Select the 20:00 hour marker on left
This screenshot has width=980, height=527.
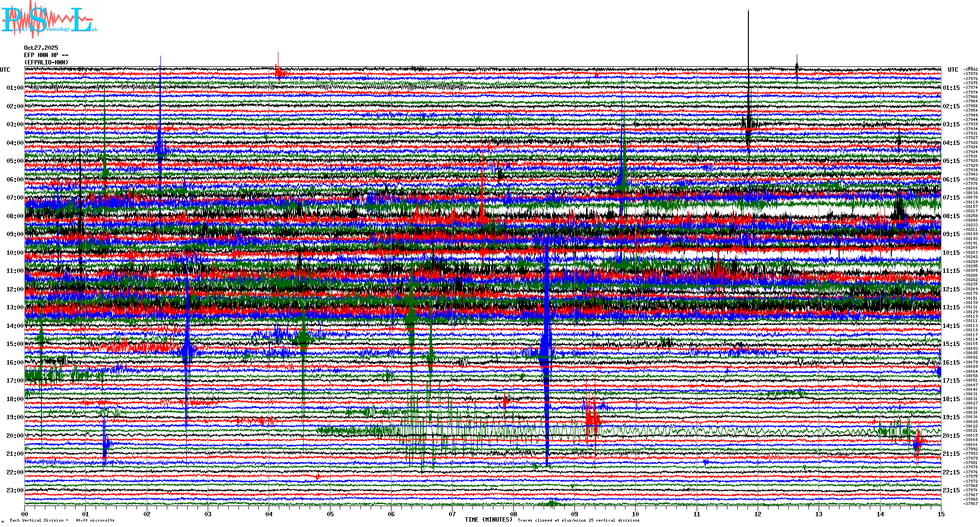click(x=15, y=436)
